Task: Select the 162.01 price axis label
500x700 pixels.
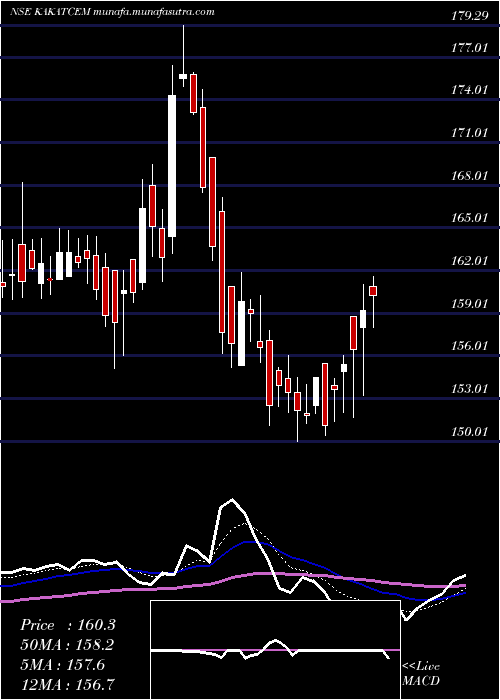Action: pyautogui.click(x=469, y=261)
